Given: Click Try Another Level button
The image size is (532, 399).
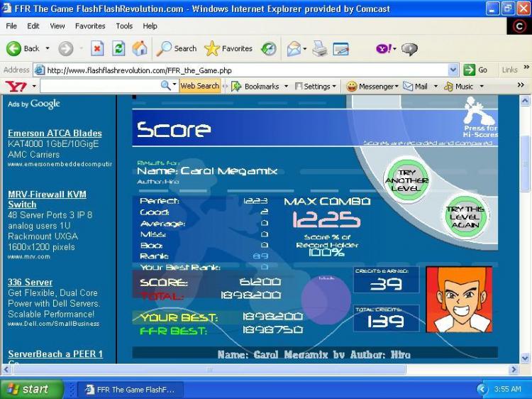Looking at the screenshot, I should tap(406, 180).
